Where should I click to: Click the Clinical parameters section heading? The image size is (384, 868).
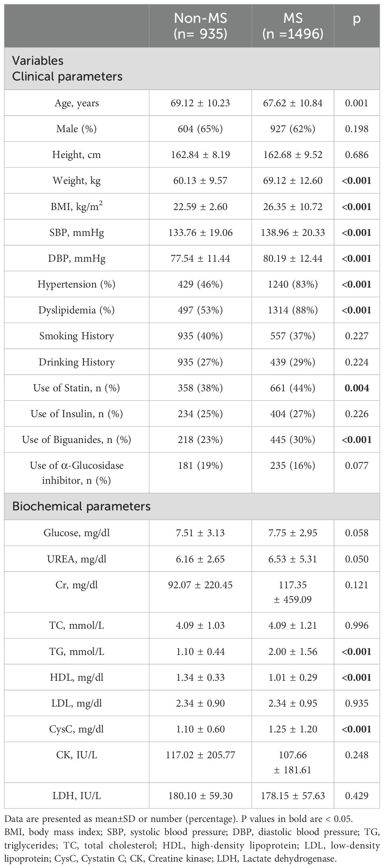67,77
